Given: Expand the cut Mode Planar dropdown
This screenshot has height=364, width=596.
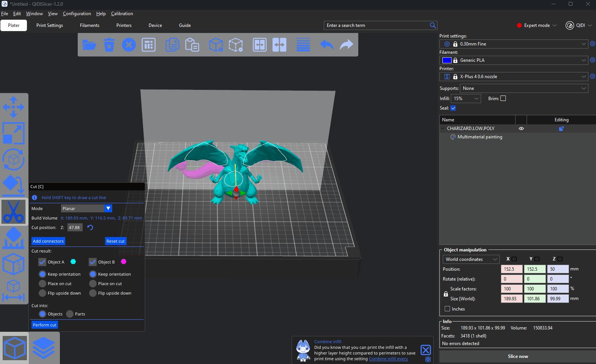Looking at the screenshot, I should click(x=86, y=209).
